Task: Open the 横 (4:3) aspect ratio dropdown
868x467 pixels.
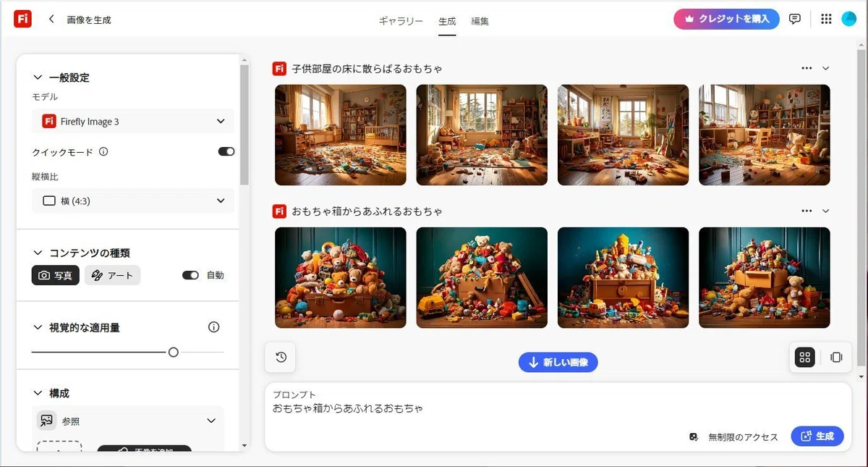Action: point(133,201)
